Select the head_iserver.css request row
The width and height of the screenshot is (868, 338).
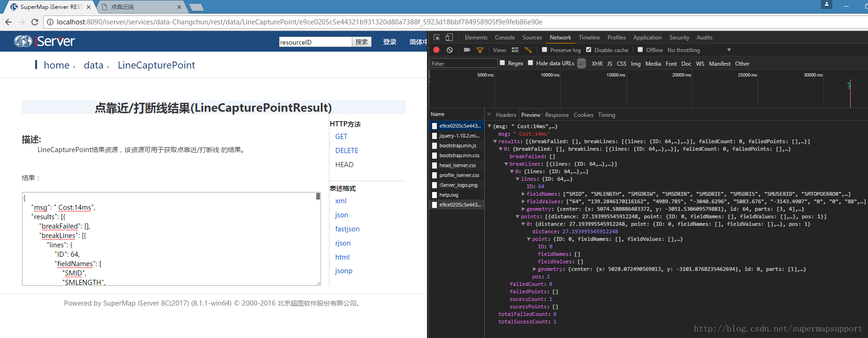(457, 165)
